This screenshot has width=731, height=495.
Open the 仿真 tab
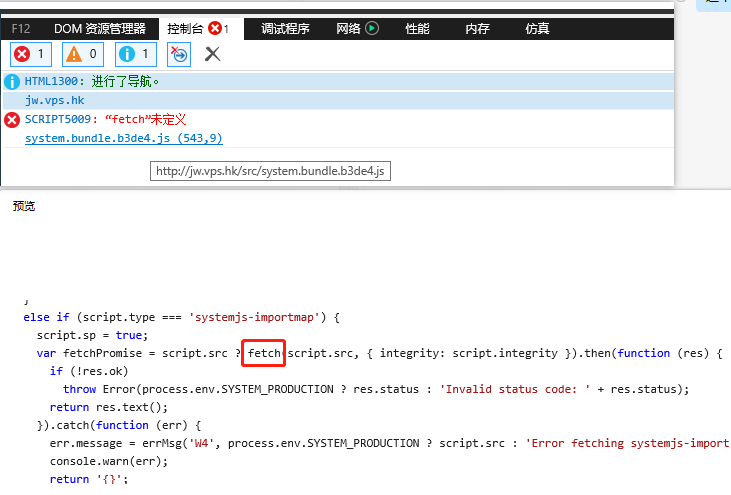click(x=537, y=29)
